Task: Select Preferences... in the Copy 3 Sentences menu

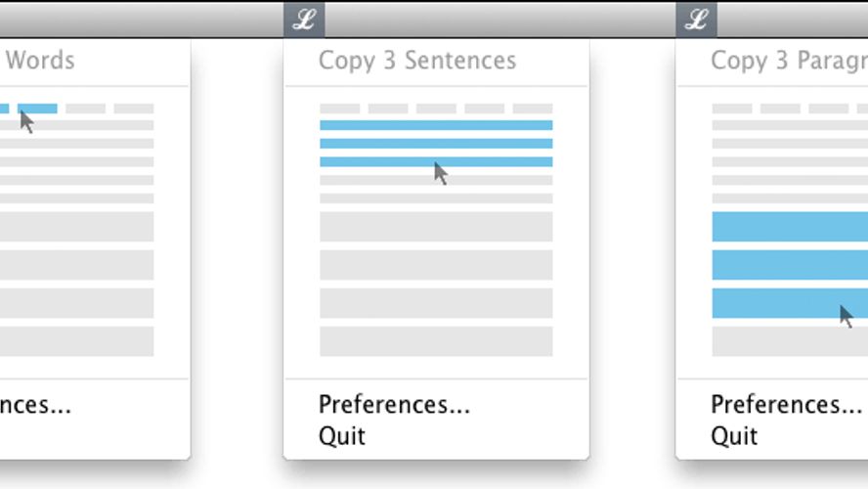Action: pyautogui.click(x=394, y=405)
